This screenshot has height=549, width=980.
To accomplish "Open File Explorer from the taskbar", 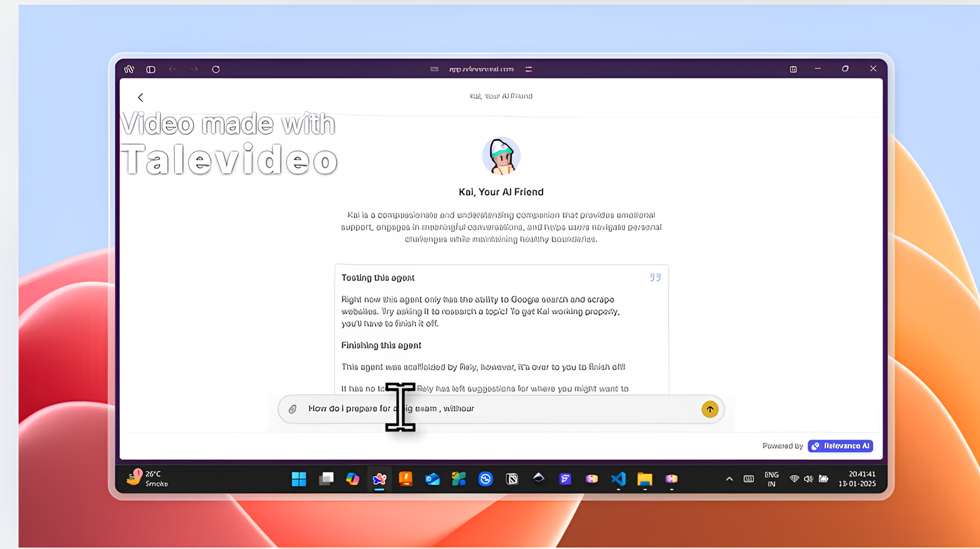I will coord(645,479).
